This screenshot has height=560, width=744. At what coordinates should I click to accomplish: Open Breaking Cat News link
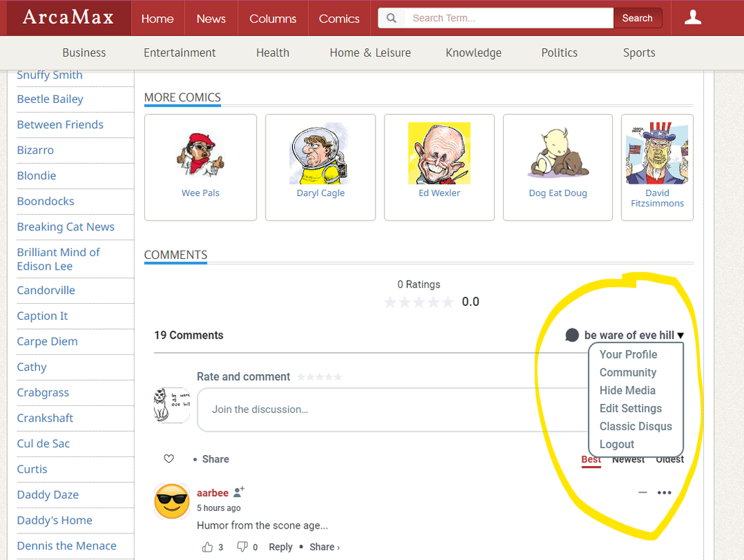pos(65,227)
